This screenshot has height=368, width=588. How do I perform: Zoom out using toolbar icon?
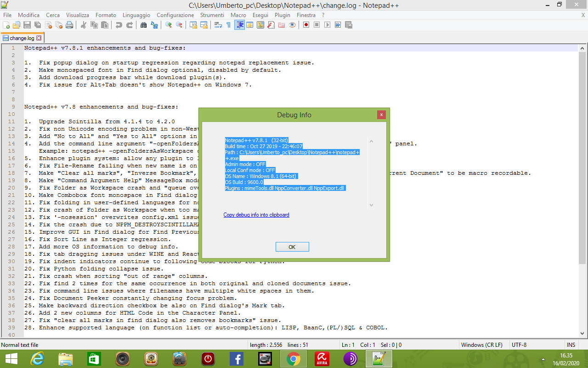click(x=179, y=25)
